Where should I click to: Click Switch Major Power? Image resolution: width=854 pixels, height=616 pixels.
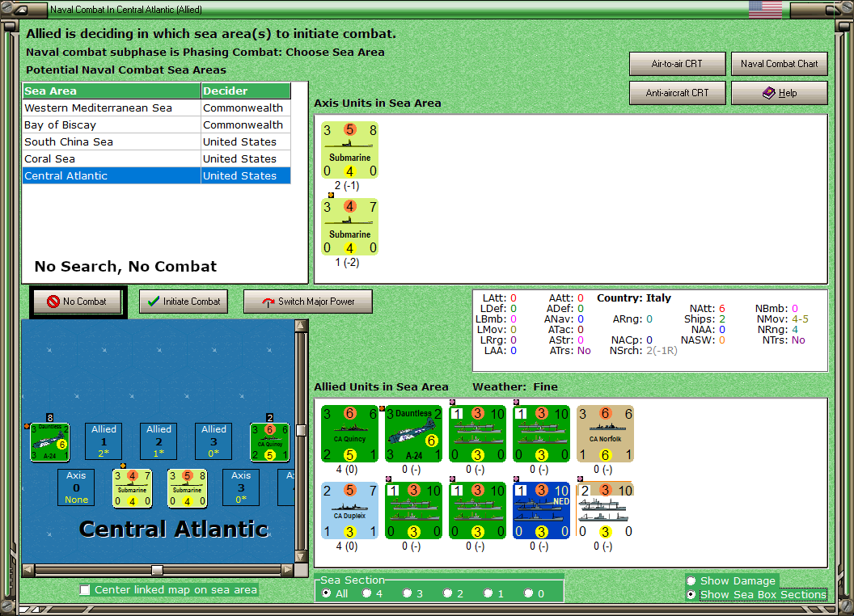click(x=308, y=302)
